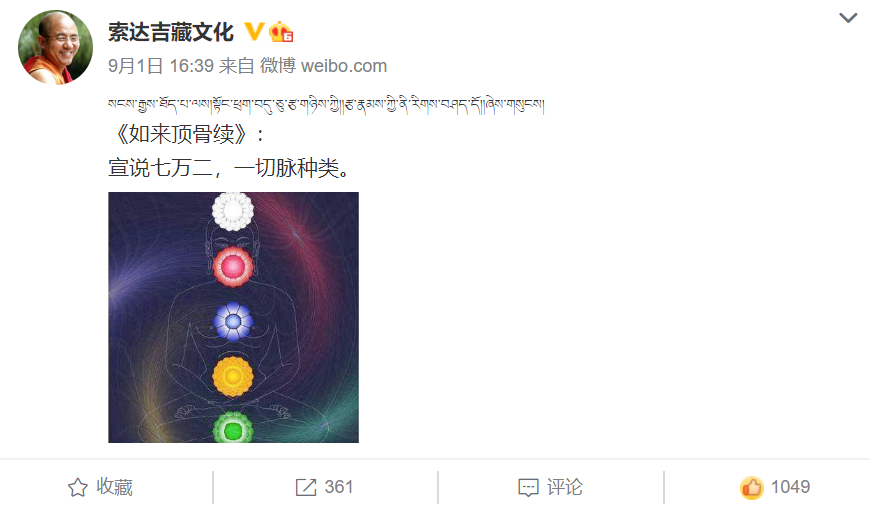Follow the 微博 weibo.com source link
869x511 pixels.
[323, 66]
